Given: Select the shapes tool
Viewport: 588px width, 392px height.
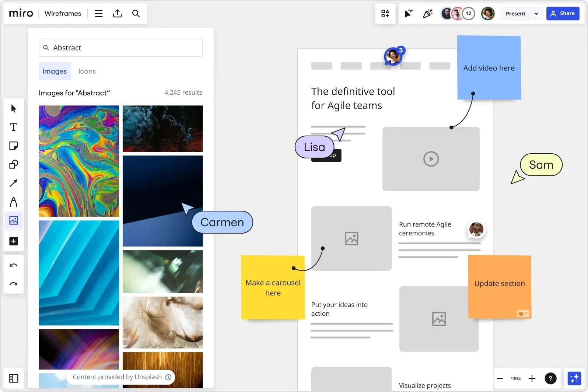Looking at the screenshot, I should pos(14,164).
